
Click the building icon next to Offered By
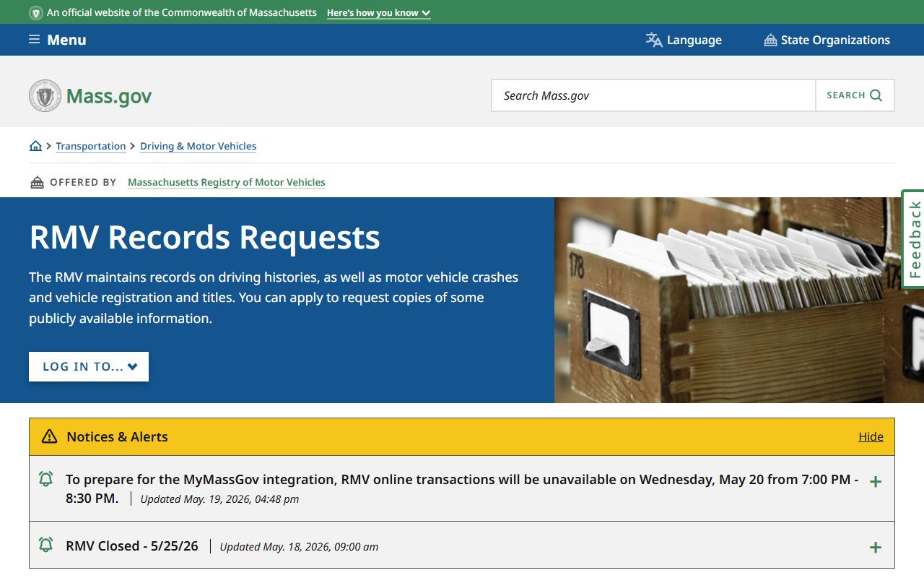tap(37, 182)
